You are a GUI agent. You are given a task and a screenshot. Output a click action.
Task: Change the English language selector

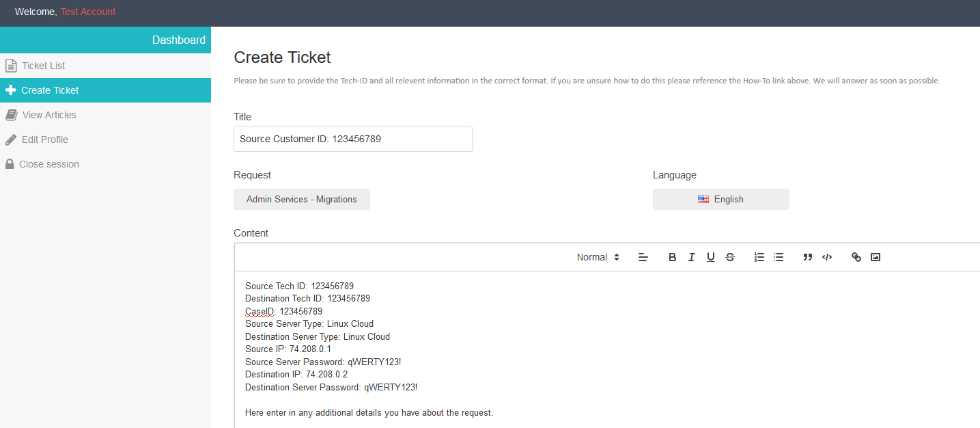720,200
